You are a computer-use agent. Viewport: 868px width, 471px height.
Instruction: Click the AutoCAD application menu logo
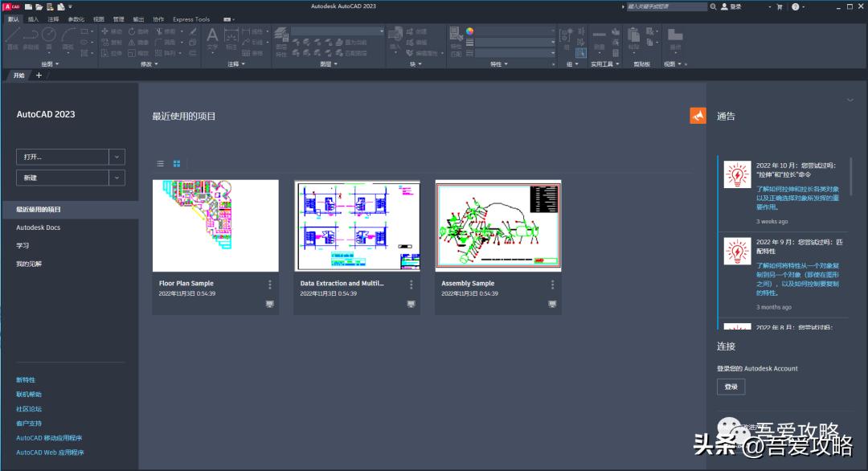(x=11, y=6)
